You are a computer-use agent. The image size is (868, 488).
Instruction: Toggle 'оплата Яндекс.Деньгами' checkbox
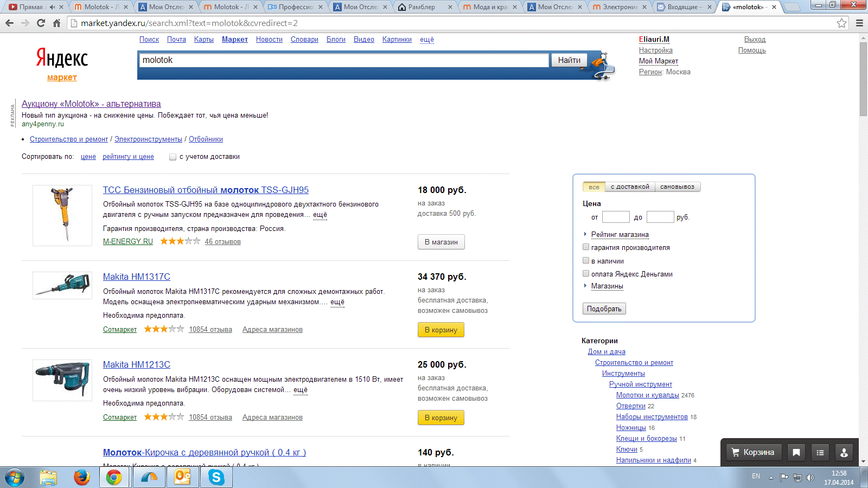(x=586, y=274)
